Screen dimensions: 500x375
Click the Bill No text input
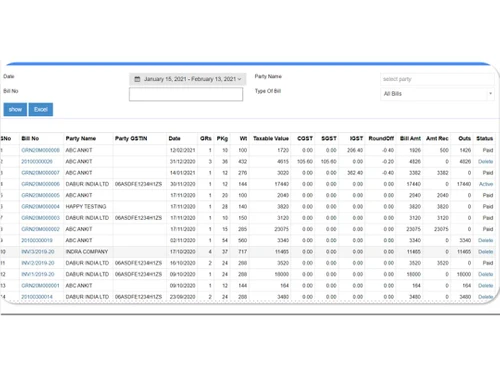click(186, 94)
